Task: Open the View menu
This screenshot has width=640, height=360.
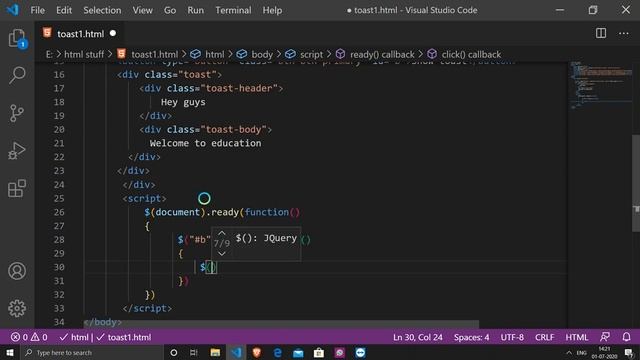Action: pos(142,10)
